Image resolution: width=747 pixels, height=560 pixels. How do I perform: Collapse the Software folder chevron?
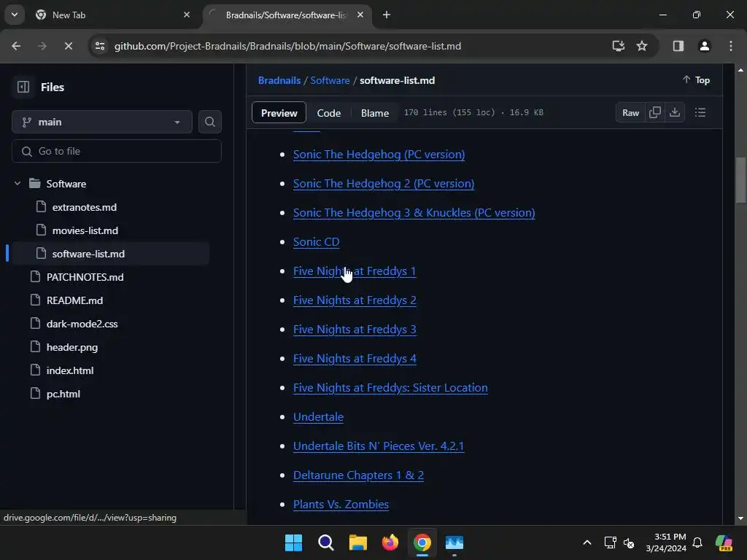[18, 183]
